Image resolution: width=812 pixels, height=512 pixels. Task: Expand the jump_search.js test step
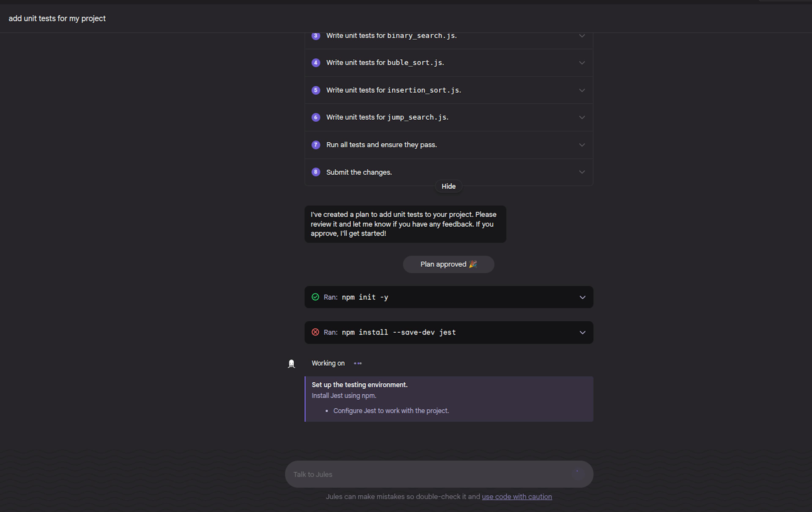[x=582, y=117]
